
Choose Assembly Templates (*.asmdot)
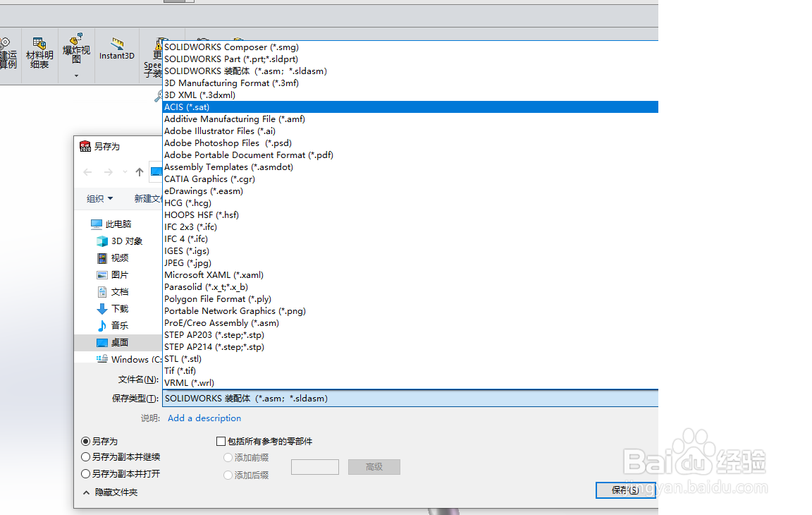[410, 166]
